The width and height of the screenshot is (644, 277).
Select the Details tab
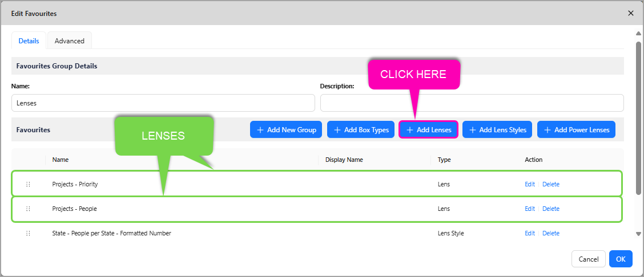coord(29,41)
